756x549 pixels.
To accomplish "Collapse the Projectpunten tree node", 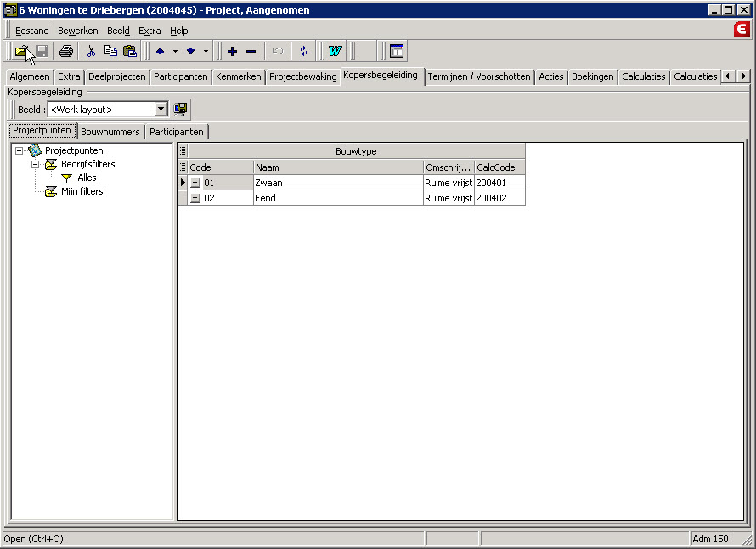I will point(19,150).
